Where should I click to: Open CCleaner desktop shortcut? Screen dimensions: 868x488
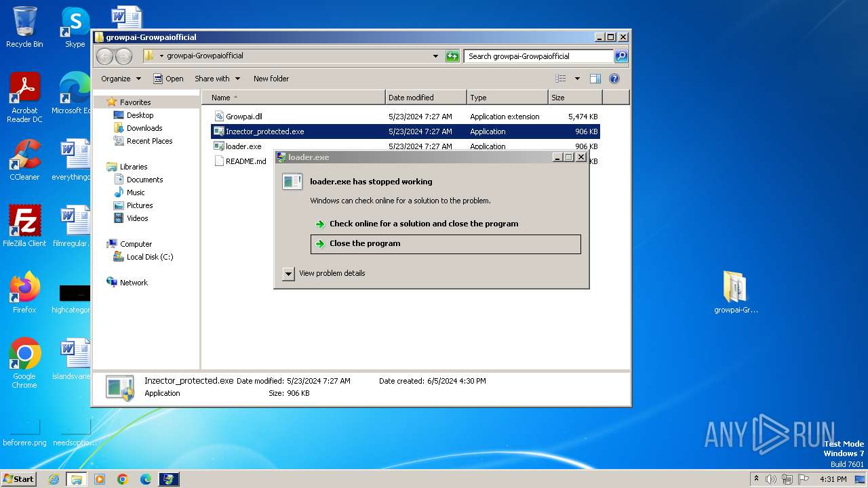click(24, 160)
